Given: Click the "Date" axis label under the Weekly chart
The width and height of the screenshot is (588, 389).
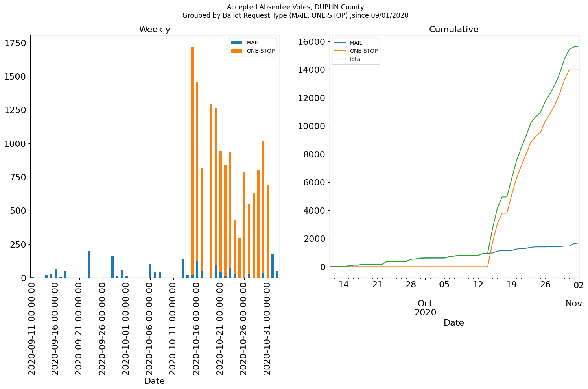Looking at the screenshot, I should point(155,381).
